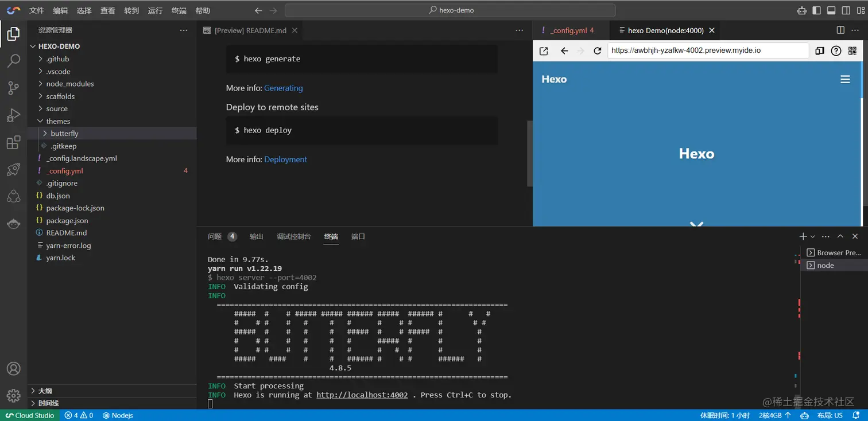Click the robot assistant icon in title bar
This screenshot has width=868, height=421.
coord(802,10)
